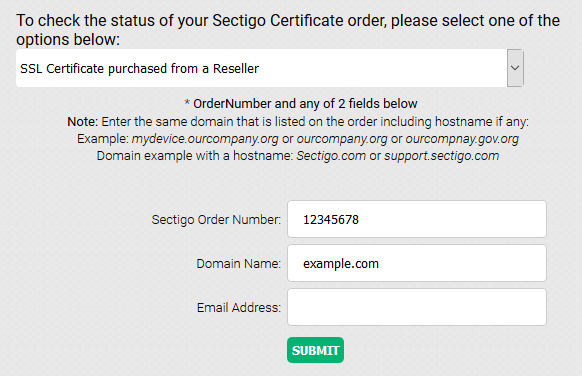Open the certificate type dropdown chevron
This screenshot has height=376, width=582.
tap(515, 68)
